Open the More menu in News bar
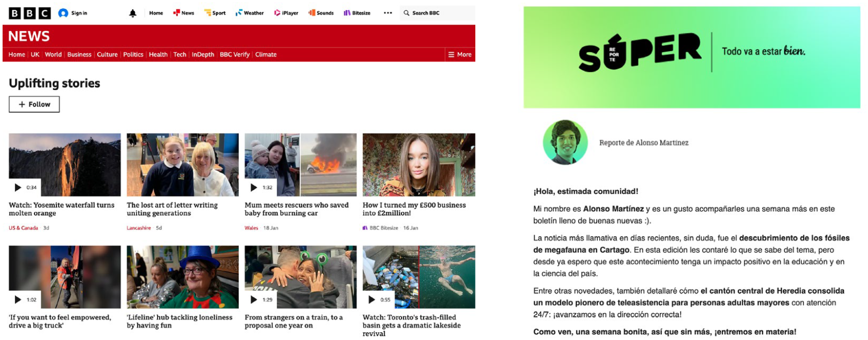868x340 pixels. pos(460,55)
